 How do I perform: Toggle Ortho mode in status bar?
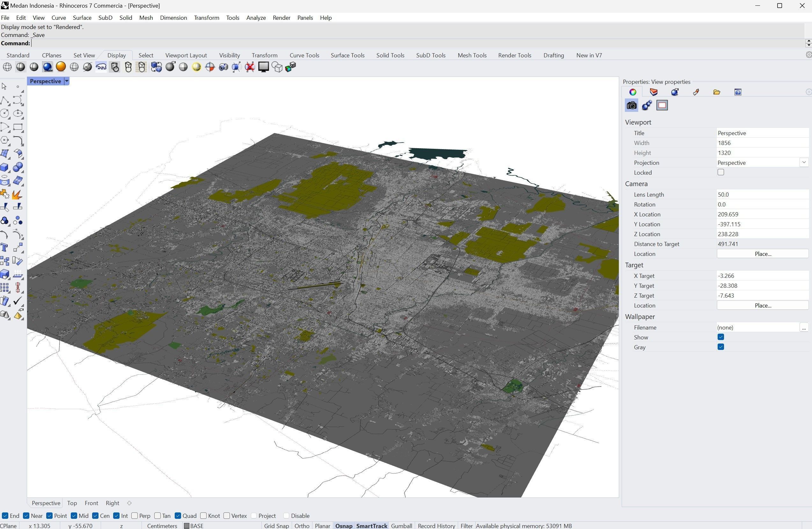[302, 525]
